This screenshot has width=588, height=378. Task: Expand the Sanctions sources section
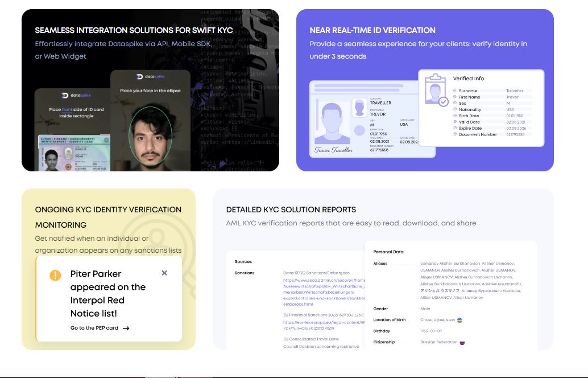(245, 273)
